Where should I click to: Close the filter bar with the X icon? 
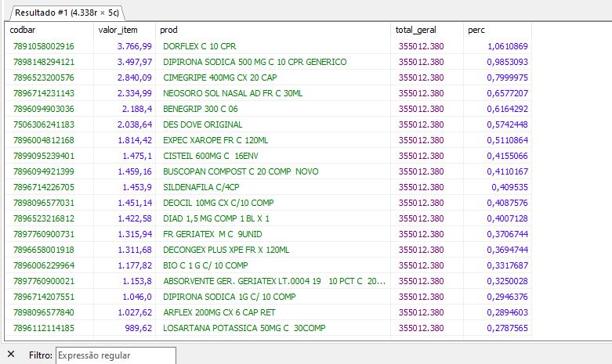[x=10, y=355]
